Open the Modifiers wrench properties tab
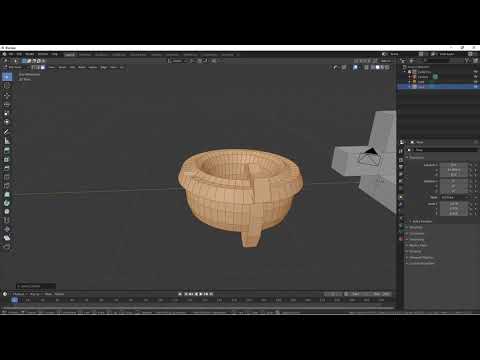Screen dimensions: 480x360 pyautogui.click(x=401, y=204)
